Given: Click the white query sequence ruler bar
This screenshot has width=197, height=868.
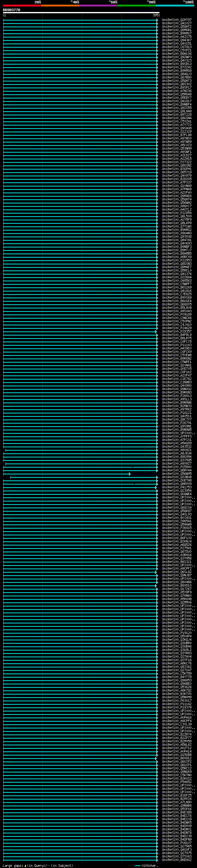Looking at the screenshot, I should click(x=81, y=13).
